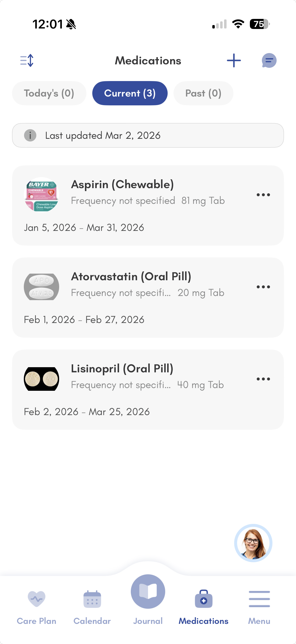Open the Lisinopril (Oral Pill) title

coord(122,368)
